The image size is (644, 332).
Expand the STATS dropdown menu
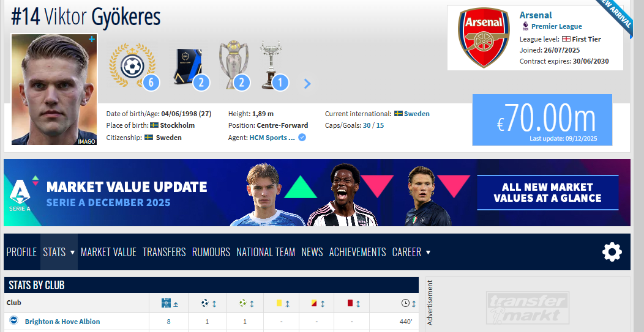[59, 252]
